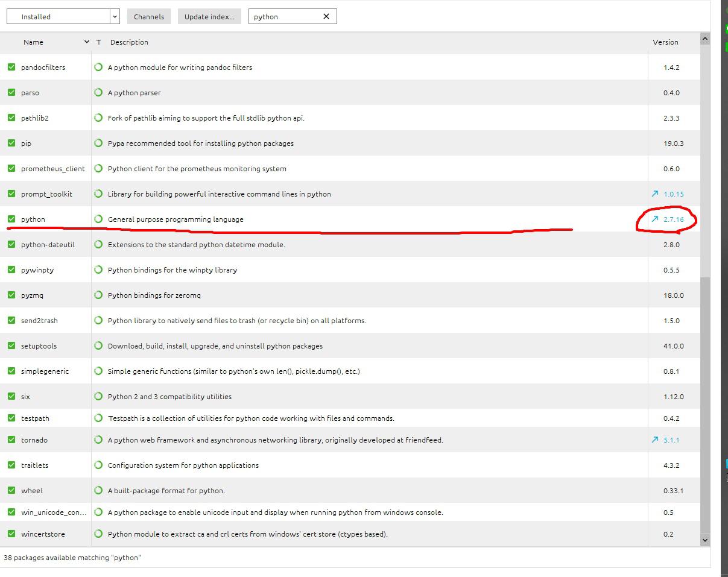Image resolution: width=728 pixels, height=577 pixels.
Task: Click the Update index... button
Action: tap(209, 17)
